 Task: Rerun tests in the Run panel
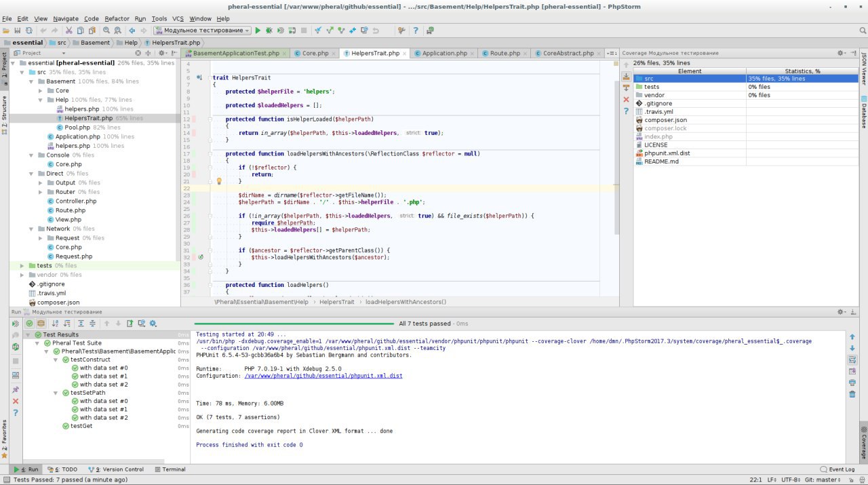click(15, 324)
